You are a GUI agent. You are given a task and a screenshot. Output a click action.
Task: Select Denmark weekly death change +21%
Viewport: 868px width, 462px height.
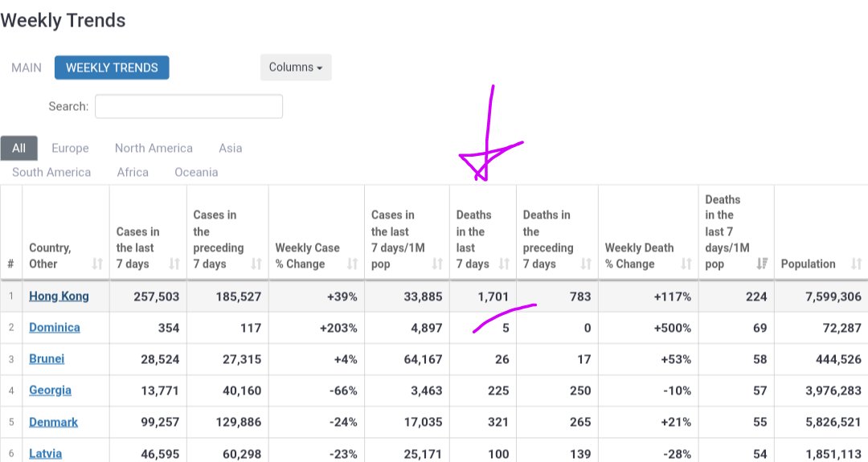676,422
